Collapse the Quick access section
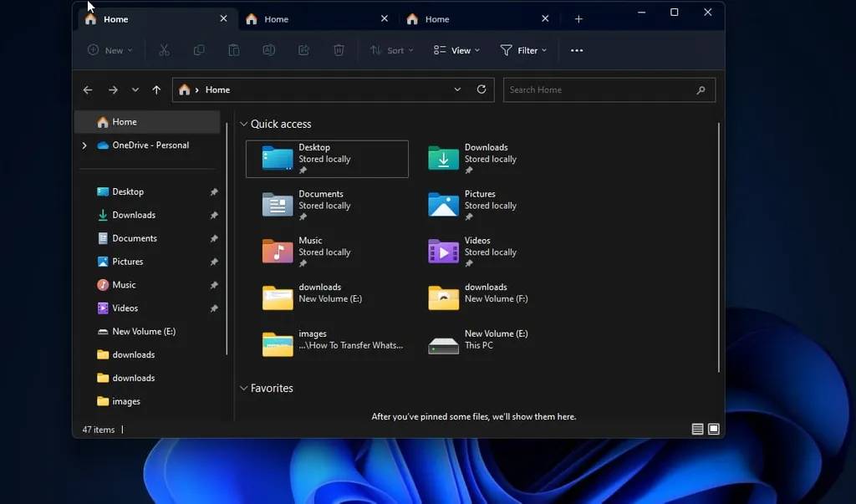 243,124
